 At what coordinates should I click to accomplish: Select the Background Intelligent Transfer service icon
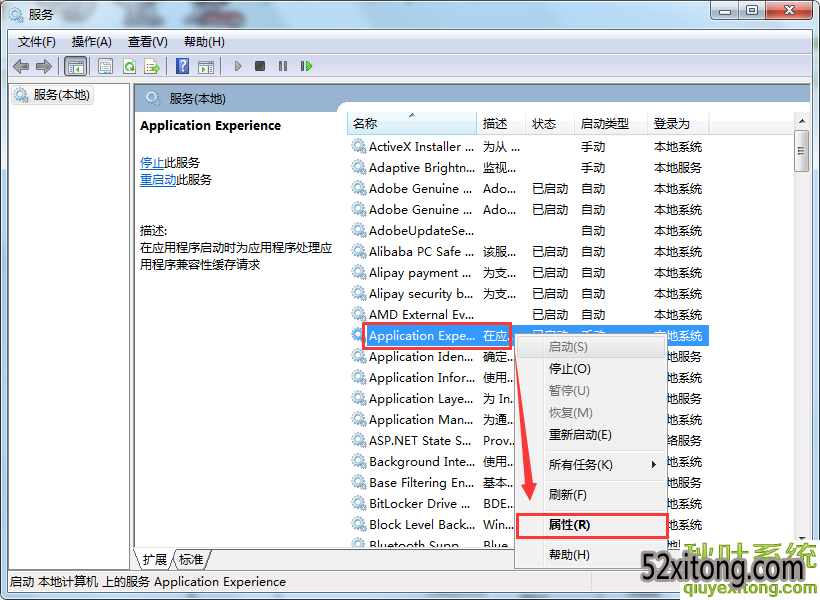coord(359,461)
